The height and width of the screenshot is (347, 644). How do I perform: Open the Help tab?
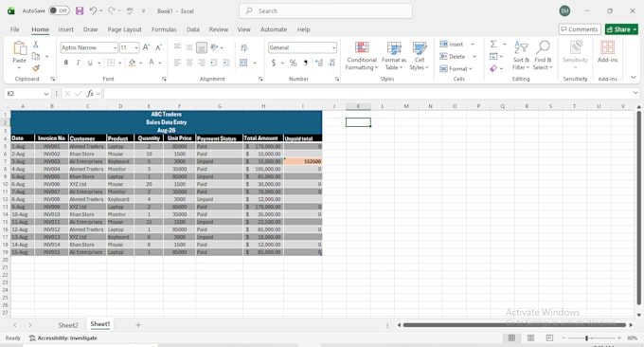pos(303,29)
